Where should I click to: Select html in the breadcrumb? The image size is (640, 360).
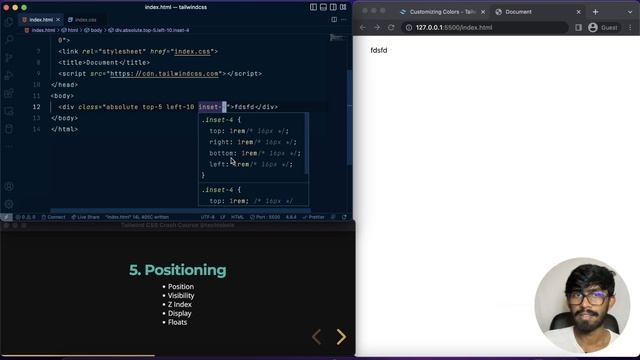tap(70, 30)
